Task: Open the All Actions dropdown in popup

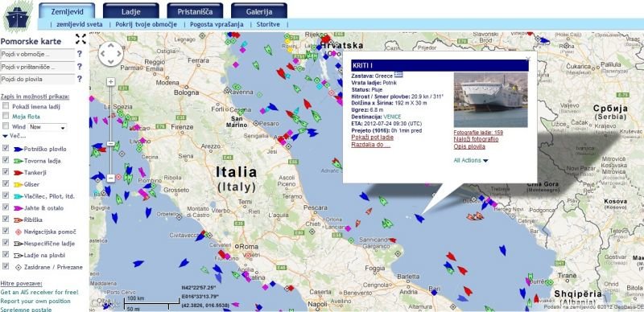Action: pos(471,161)
